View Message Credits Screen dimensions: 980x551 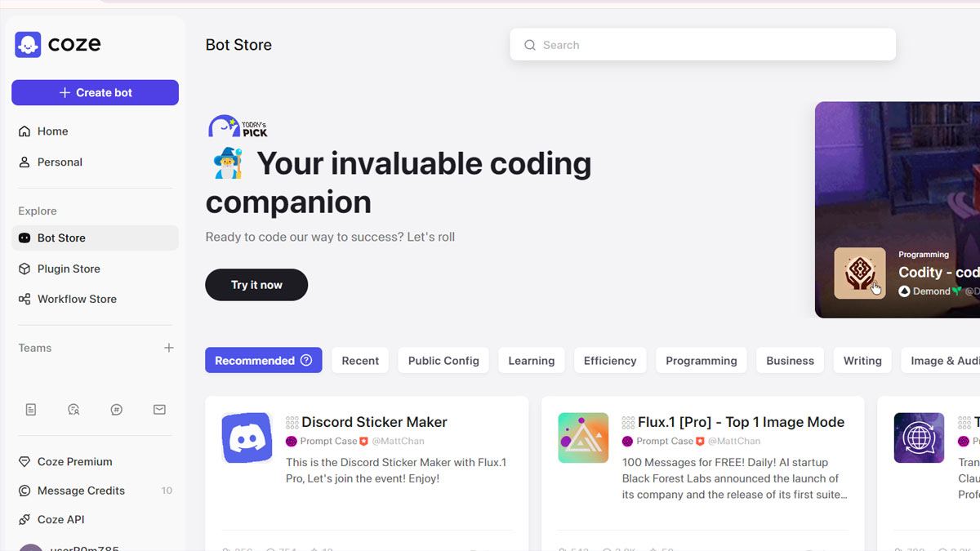[95, 491]
